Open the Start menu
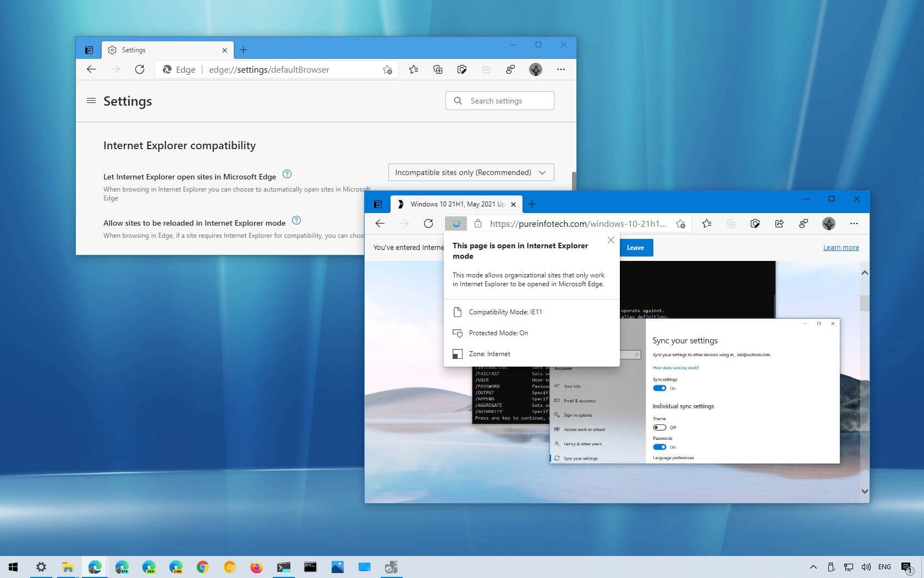 pos(13,566)
